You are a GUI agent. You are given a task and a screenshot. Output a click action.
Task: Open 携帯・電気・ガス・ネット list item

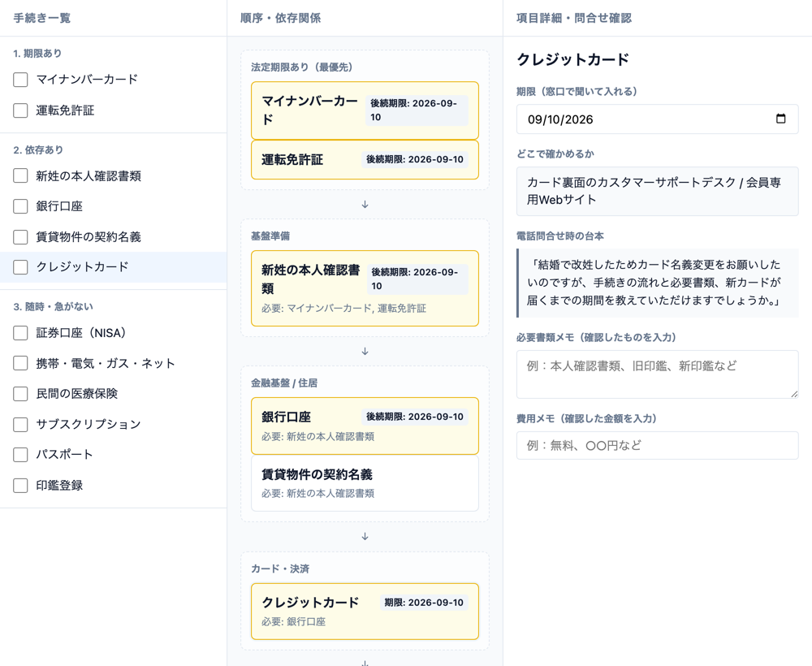113,363
